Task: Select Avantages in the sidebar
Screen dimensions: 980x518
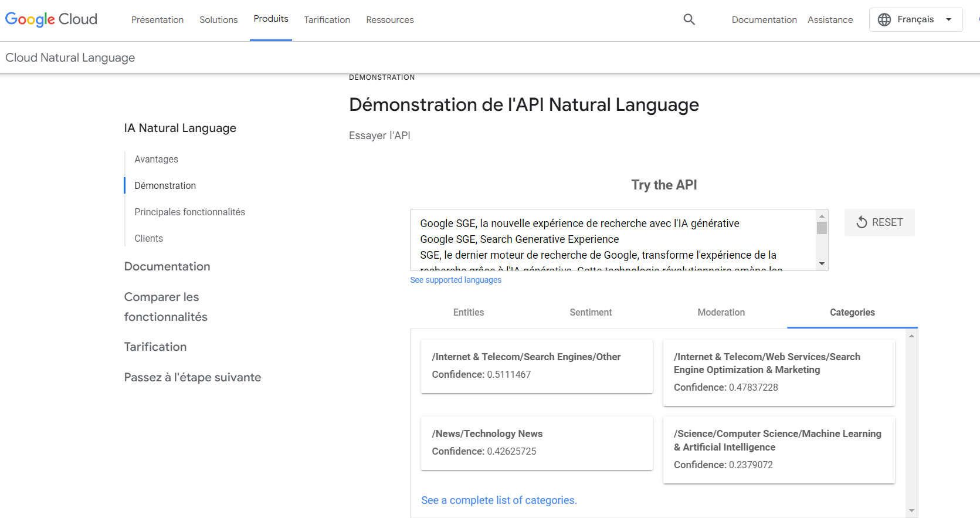Action: point(156,159)
